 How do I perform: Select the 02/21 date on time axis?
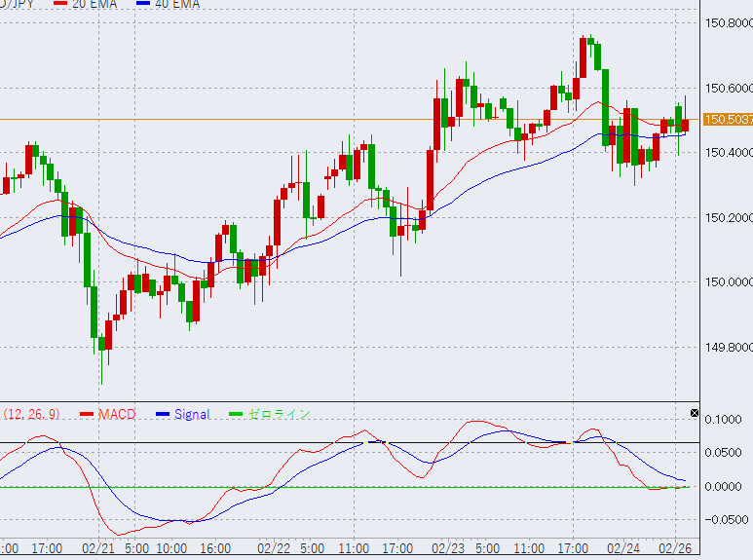[x=99, y=548]
